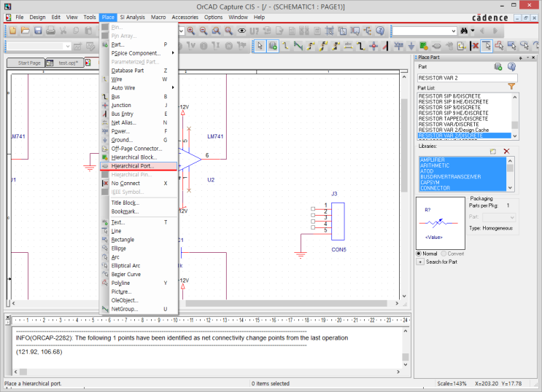Click the Zoom In magnifier icon
This screenshot has height=392, width=542.
point(191,31)
